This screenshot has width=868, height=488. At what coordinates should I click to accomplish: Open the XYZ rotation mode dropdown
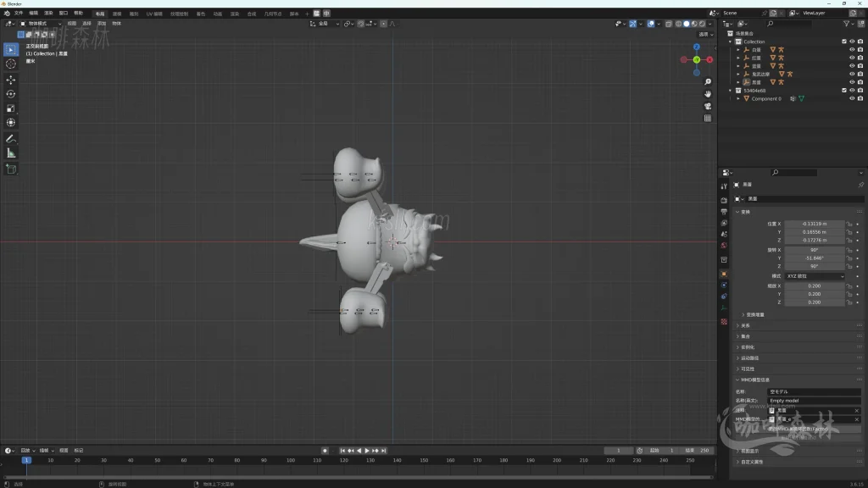click(814, 276)
